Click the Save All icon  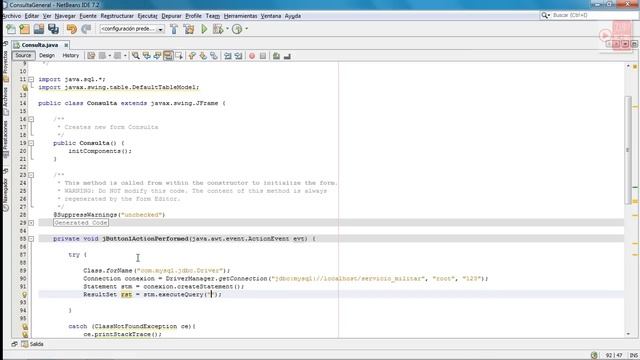[53, 29]
